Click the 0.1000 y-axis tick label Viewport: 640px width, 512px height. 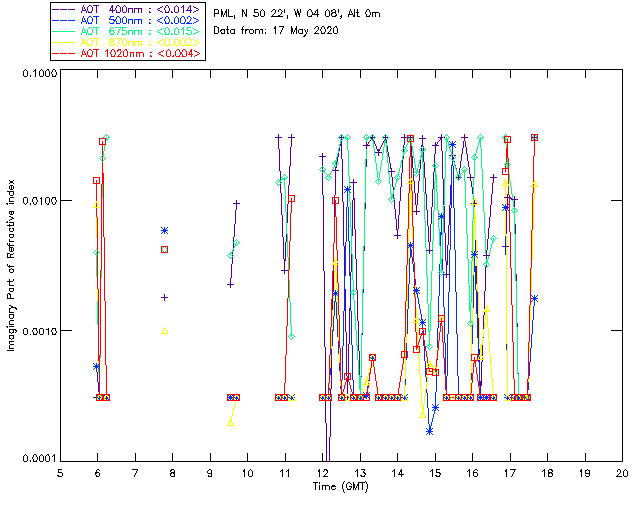39,73
